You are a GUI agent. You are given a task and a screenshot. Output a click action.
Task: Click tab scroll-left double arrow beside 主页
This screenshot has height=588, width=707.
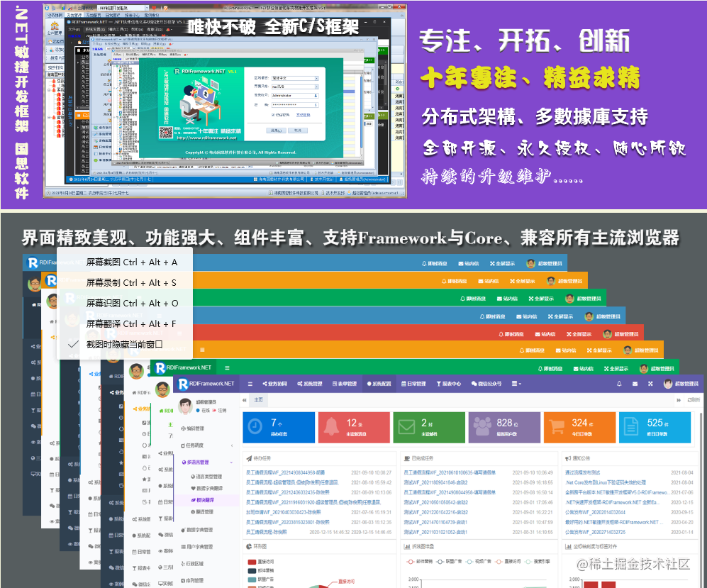point(245,400)
